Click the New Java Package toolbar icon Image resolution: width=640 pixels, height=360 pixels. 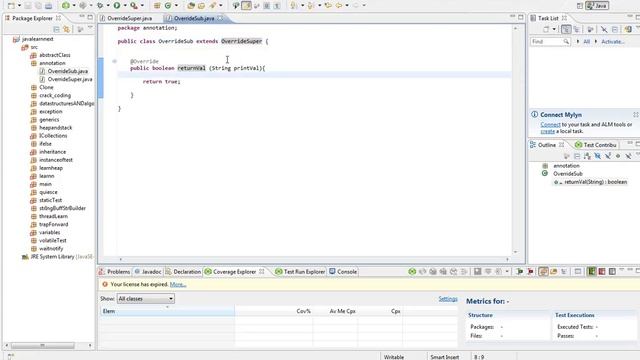point(157,6)
